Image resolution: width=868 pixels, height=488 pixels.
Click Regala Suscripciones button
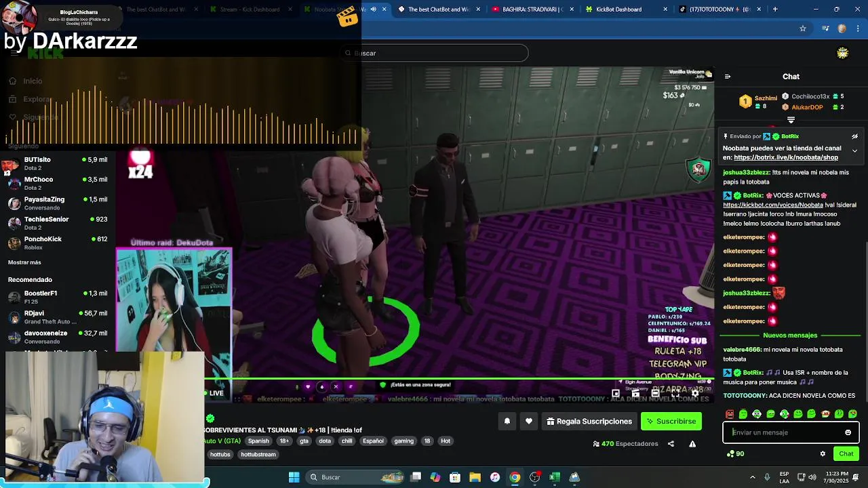point(589,422)
